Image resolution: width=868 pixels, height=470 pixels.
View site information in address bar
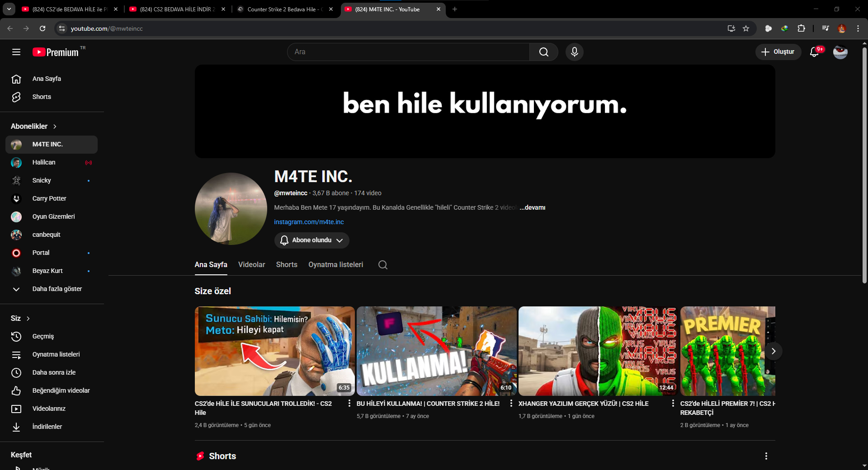click(x=62, y=28)
